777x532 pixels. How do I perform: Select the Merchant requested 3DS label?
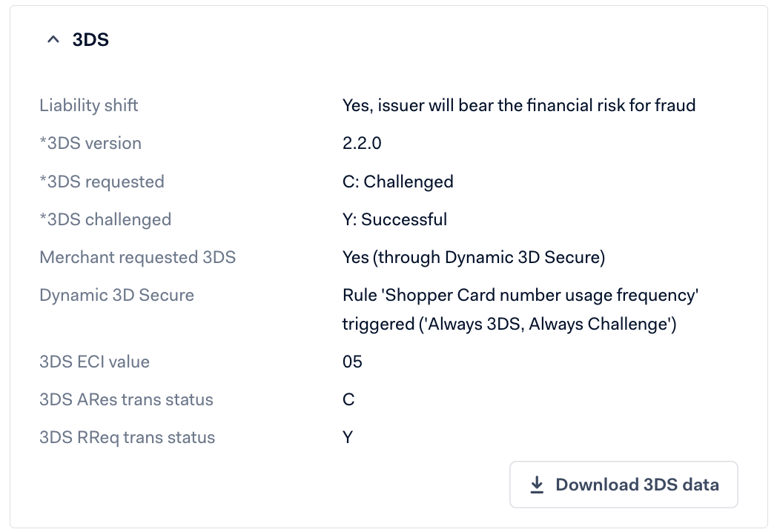click(x=138, y=257)
